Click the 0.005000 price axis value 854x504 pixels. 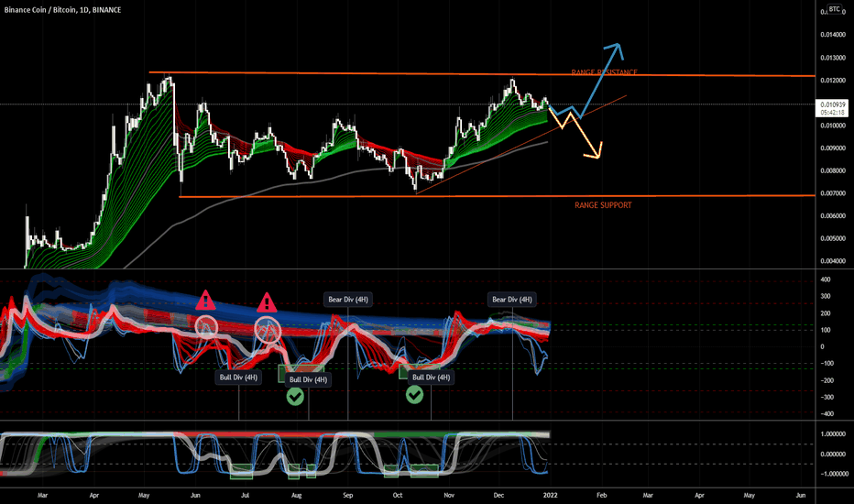[833, 238]
